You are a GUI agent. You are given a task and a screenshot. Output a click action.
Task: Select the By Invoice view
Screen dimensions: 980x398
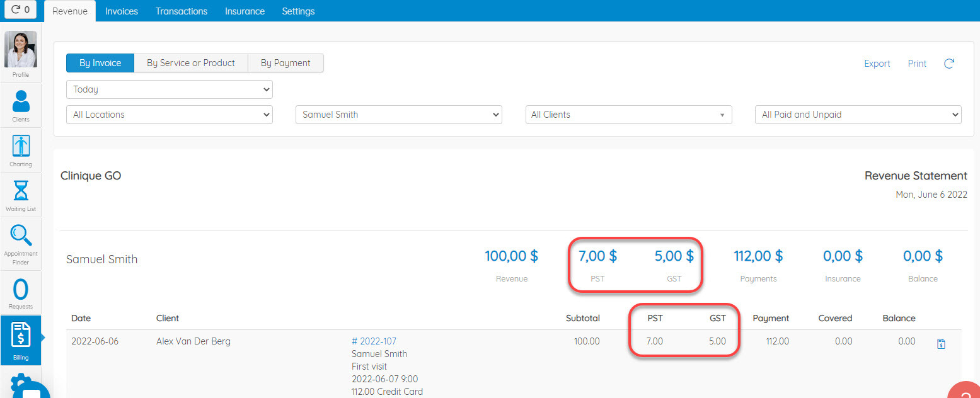coord(100,63)
